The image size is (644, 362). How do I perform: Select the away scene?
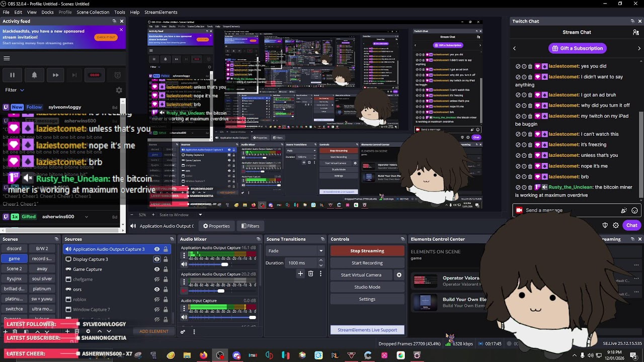point(42,268)
